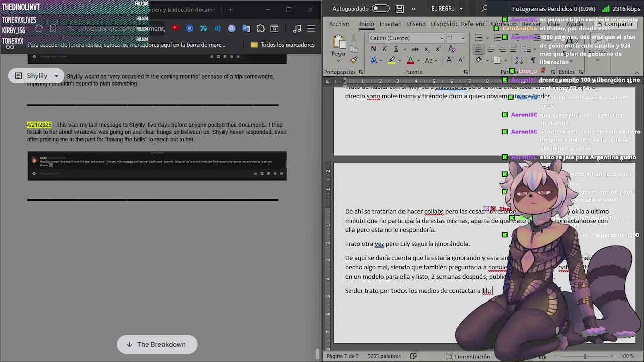Screen dimensions: 644x362
Task: Justify the paragraph text
Action: pyautogui.click(x=513, y=49)
